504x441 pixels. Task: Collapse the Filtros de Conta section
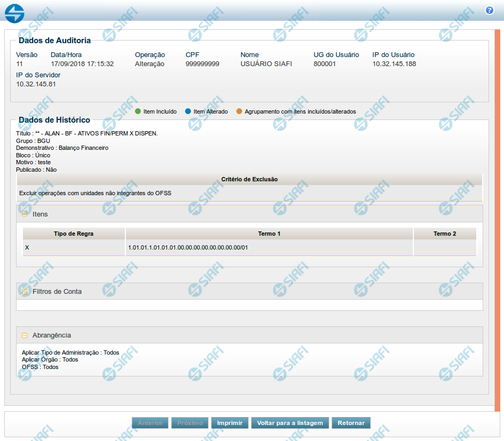[x=25, y=292]
